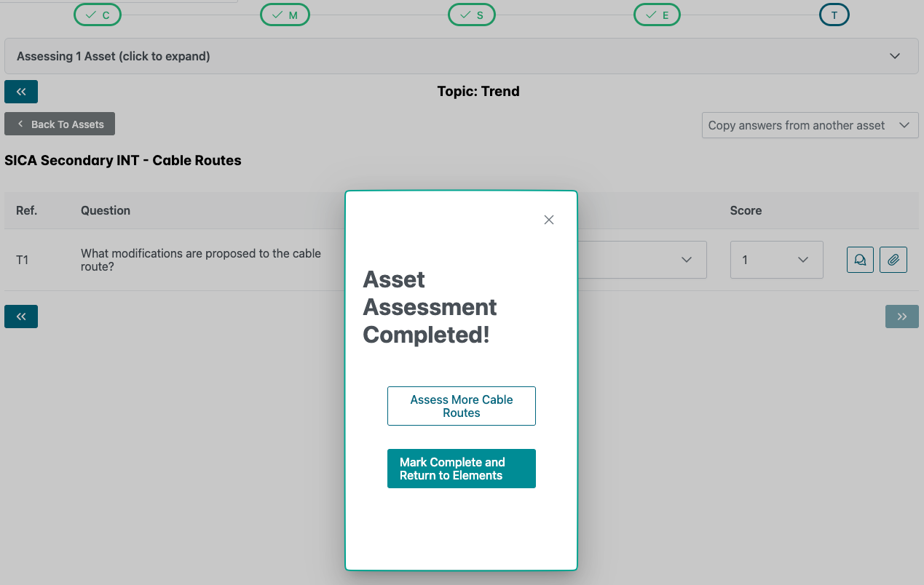This screenshot has height=585, width=924.
Task: Select the current T step
Action: click(834, 15)
